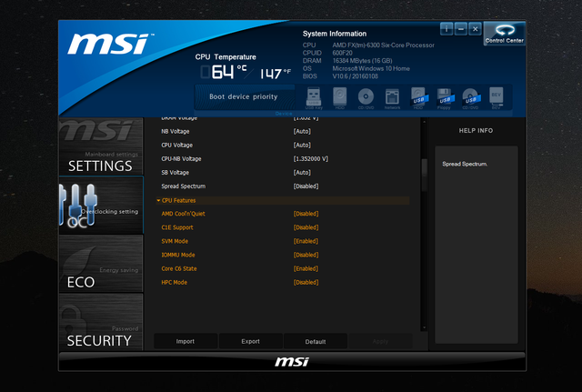Change the CPU Voltage [Auto] value
This screenshot has width=582, height=392.
click(302, 146)
